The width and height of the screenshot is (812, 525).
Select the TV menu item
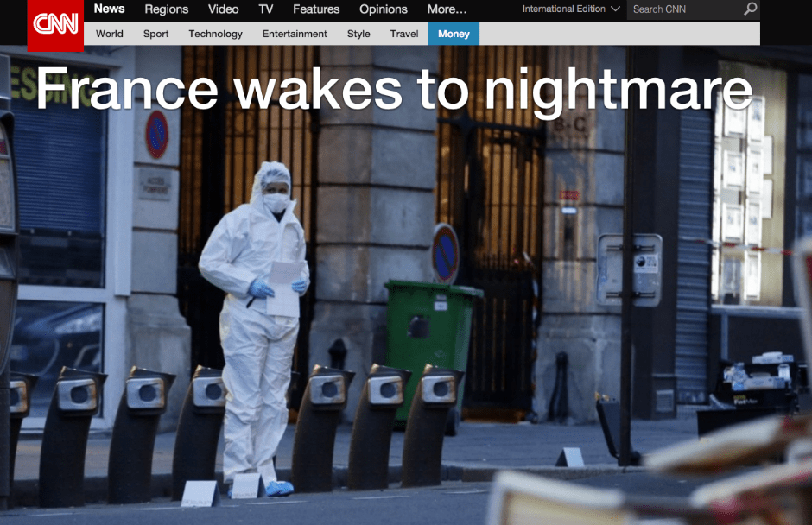[x=266, y=9]
